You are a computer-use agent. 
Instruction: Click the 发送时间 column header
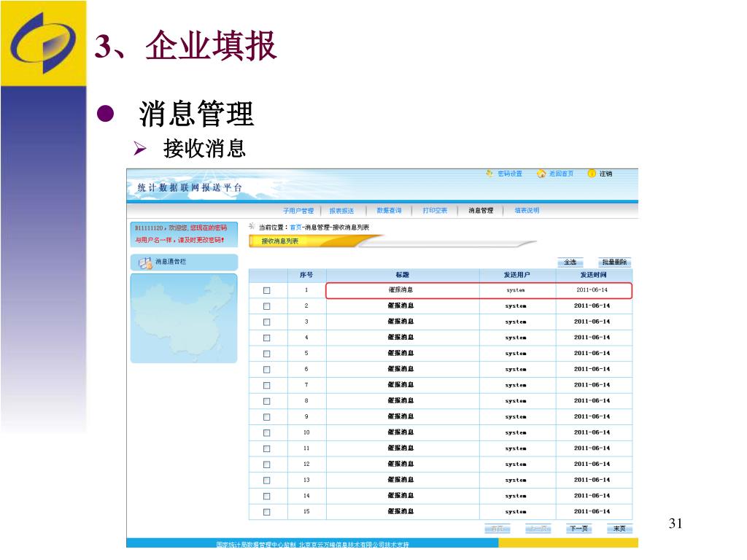click(x=593, y=275)
